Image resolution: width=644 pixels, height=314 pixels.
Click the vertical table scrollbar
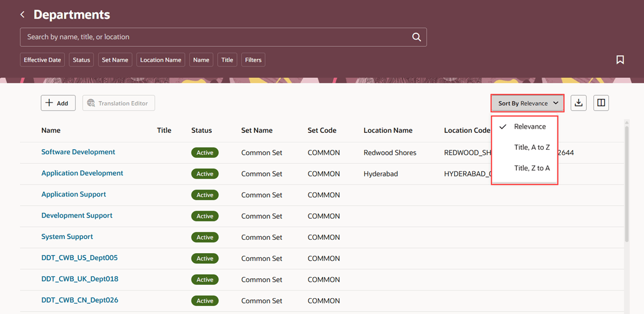tap(626, 184)
